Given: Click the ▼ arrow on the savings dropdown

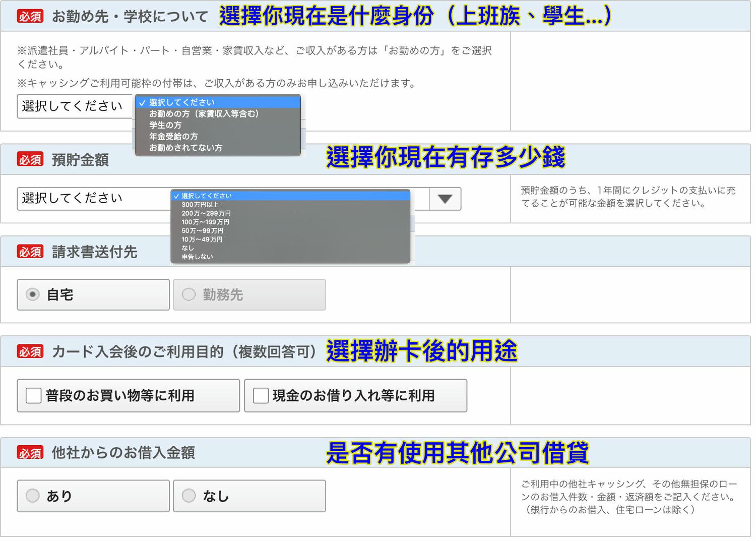Looking at the screenshot, I should pos(444,199).
